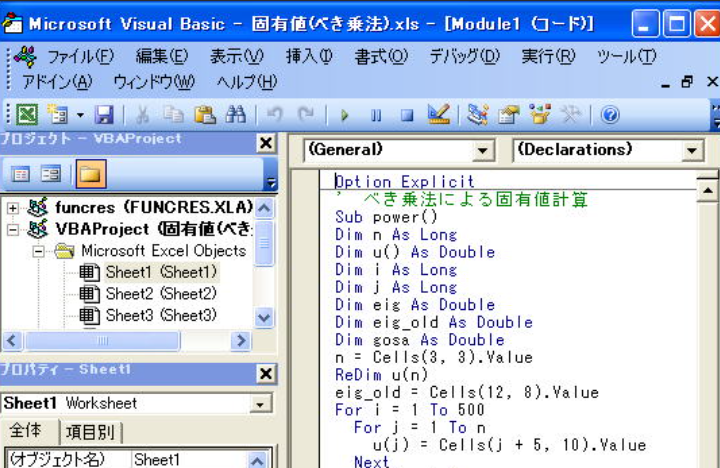This screenshot has width=720, height=468.
Task: Click the Toolbox hammer-wrench icon
Action: (x=571, y=114)
